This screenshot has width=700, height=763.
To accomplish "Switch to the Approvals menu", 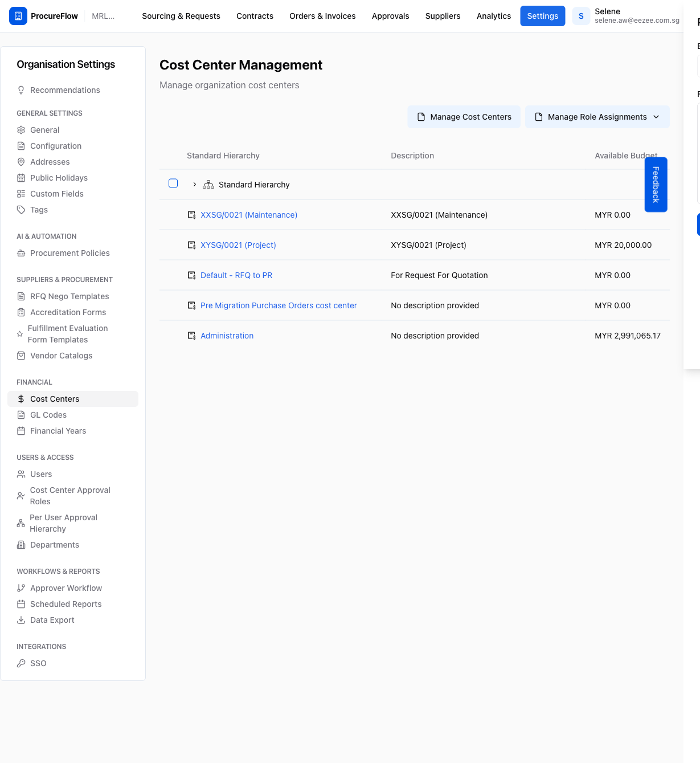I will point(390,16).
